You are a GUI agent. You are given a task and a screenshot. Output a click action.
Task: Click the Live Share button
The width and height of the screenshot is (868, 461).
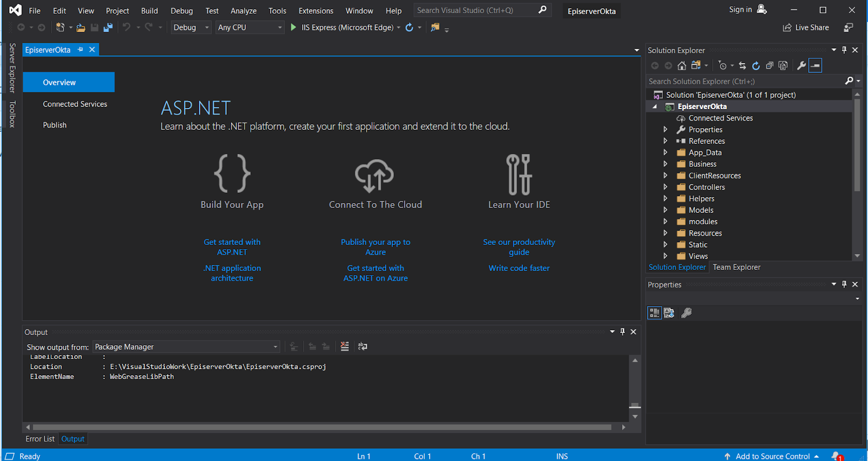[806, 27]
